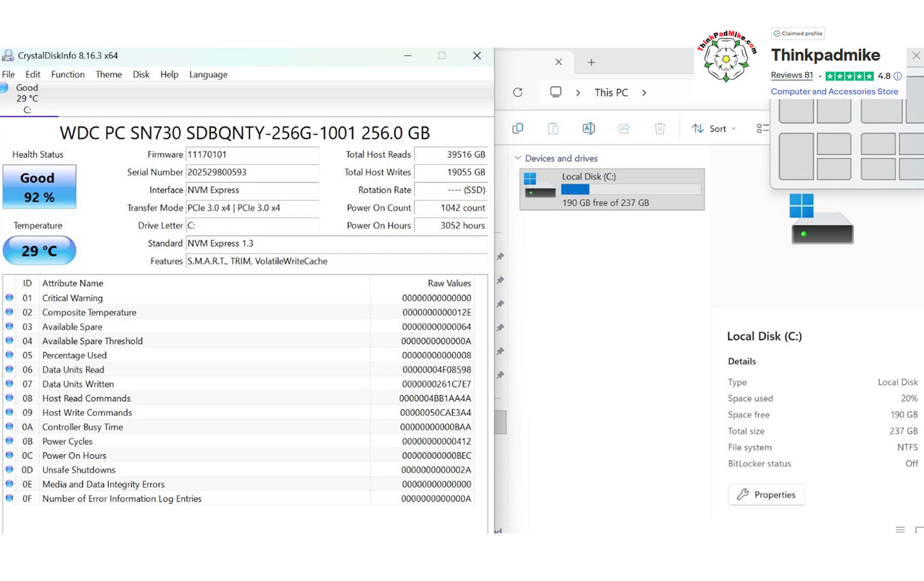Click the Standard field NVM Express 1.3
The height and width of the screenshot is (581, 924).
point(336,244)
